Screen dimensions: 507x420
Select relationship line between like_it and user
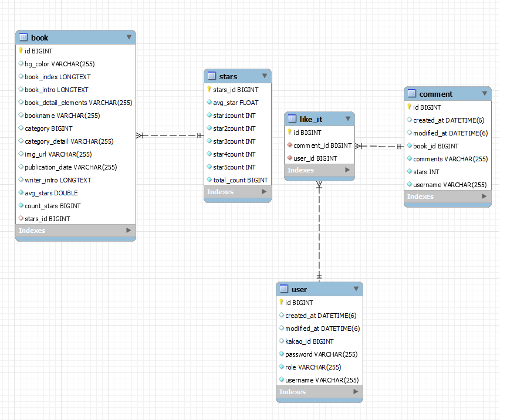[319, 231]
